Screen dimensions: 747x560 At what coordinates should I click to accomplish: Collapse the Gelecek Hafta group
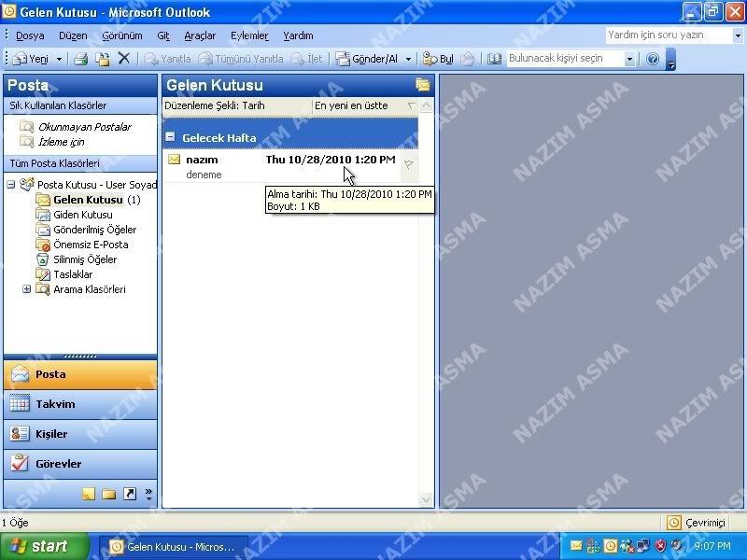170,137
